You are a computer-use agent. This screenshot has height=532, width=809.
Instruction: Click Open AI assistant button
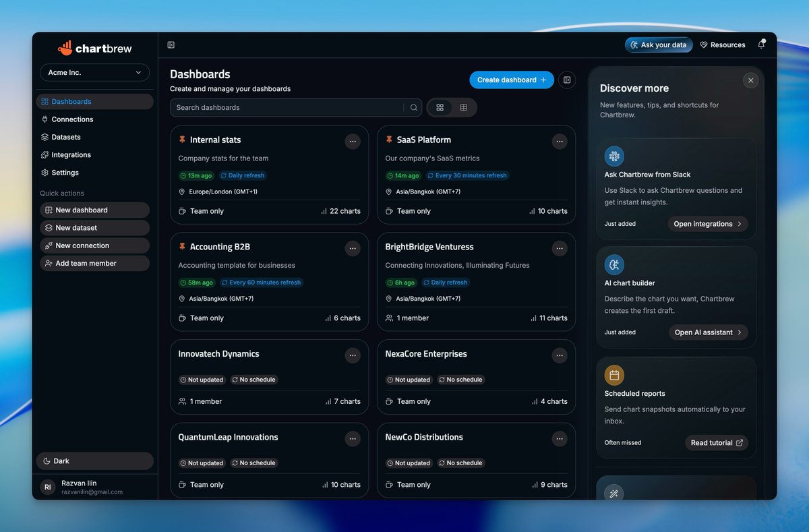tap(709, 332)
